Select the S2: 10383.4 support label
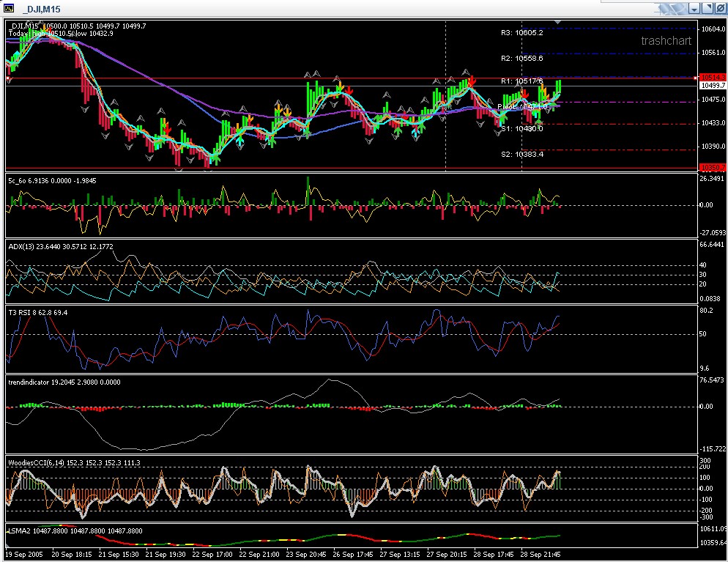Screen dimensions: 728x562 521,155
